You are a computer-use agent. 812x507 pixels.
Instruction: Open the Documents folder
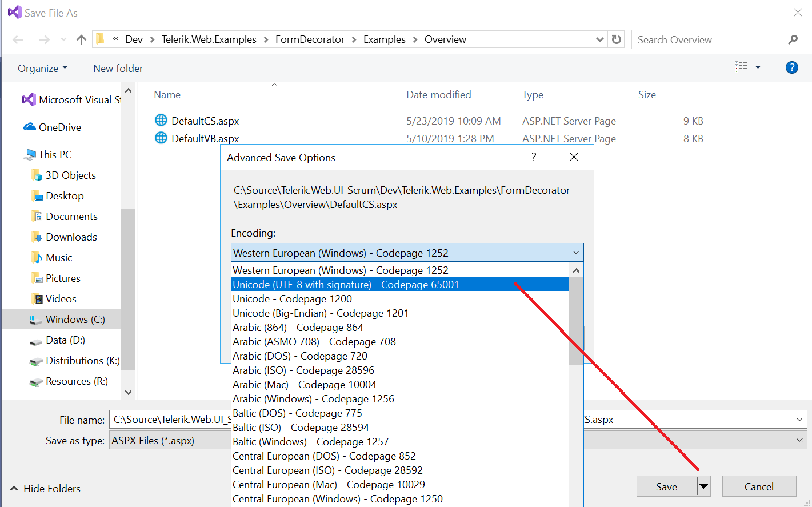(x=65, y=217)
